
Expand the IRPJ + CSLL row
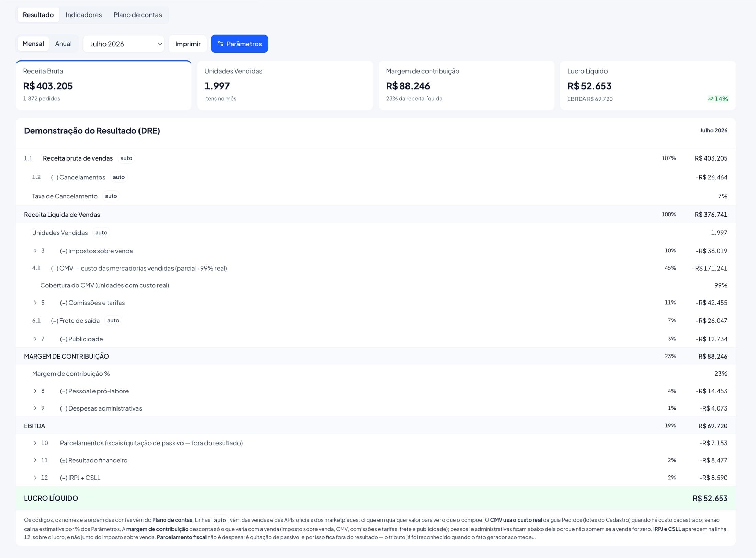pyautogui.click(x=35, y=478)
